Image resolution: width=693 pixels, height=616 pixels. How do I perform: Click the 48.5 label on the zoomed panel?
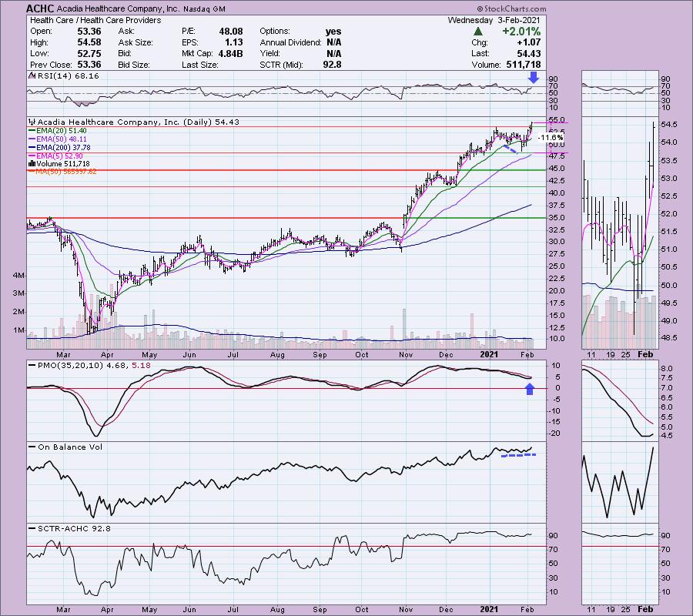pos(670,338)
